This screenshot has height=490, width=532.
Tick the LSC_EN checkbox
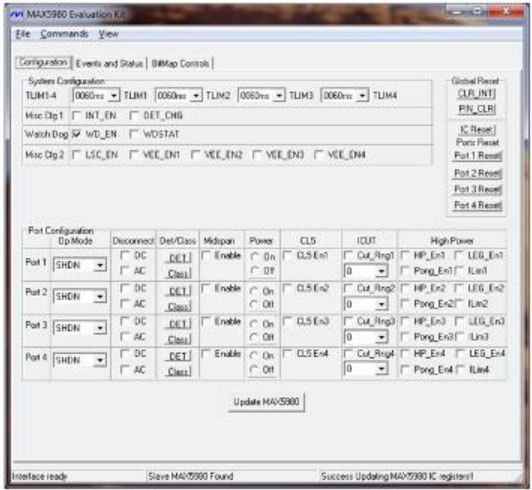point(77,155)
